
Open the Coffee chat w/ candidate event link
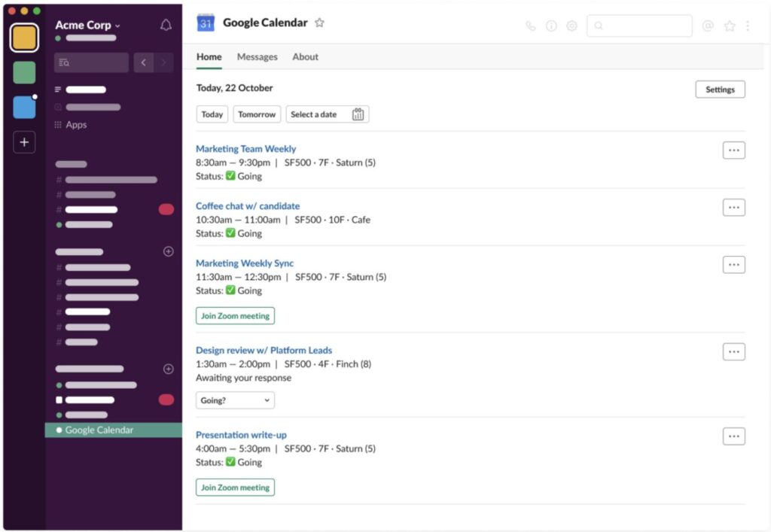click(248, 206)
